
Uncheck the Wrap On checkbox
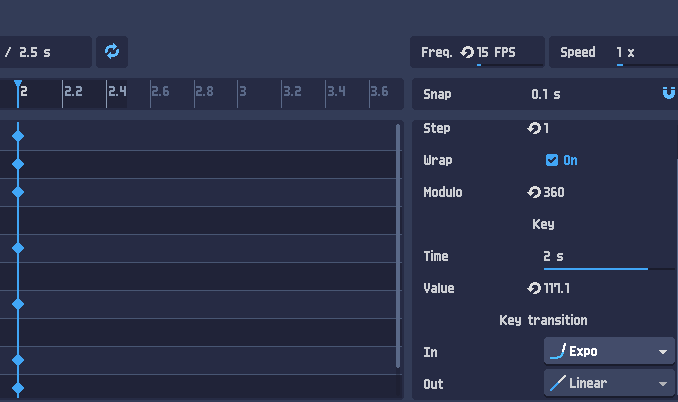tap(552, 160)
